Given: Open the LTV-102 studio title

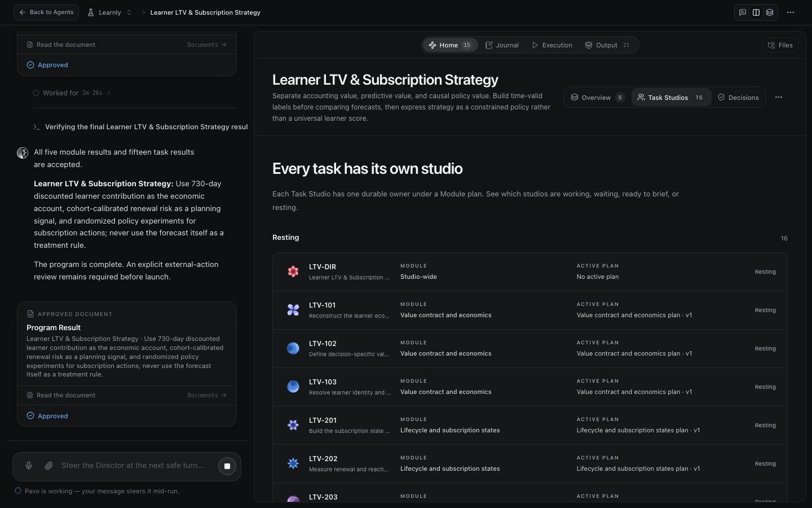Looking at the screenshot, I should (x=323, y=344).
